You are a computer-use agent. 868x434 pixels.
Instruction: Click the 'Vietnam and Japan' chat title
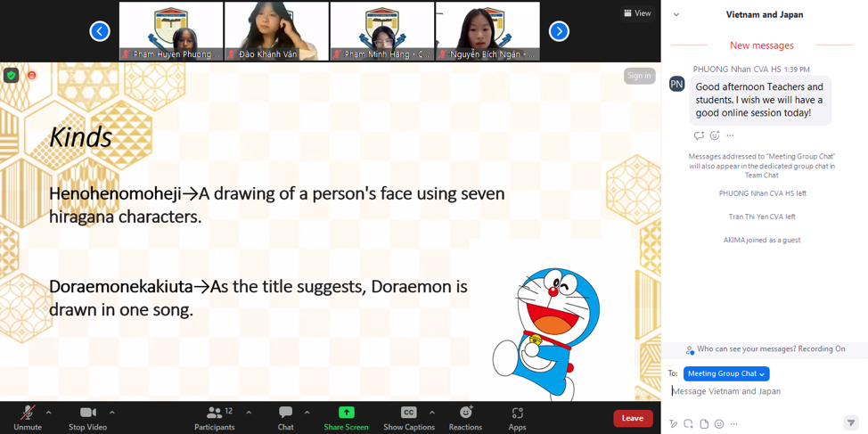point(765,15)
